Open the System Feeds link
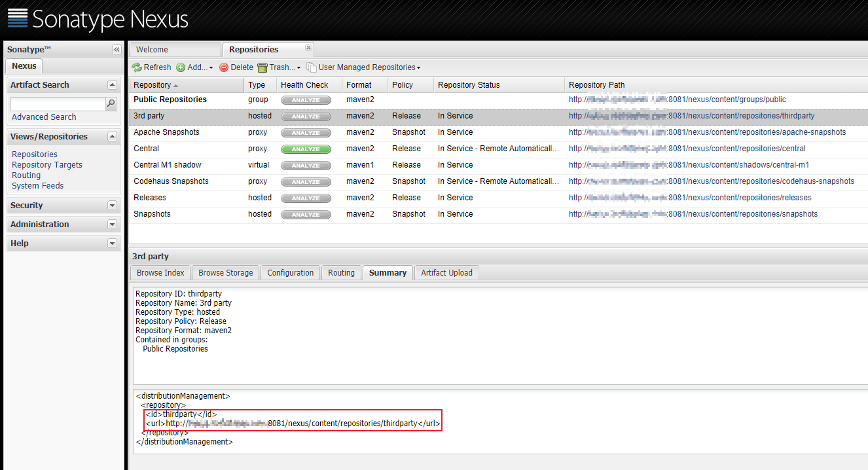Screen dimensions: 868x470 click(38, 186)
